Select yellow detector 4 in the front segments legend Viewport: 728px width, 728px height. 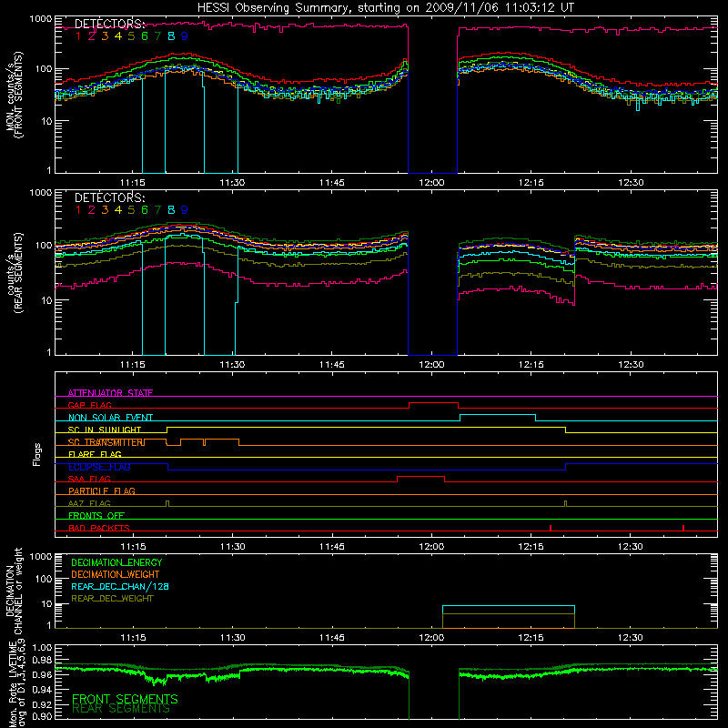click(x=118, y=36)
